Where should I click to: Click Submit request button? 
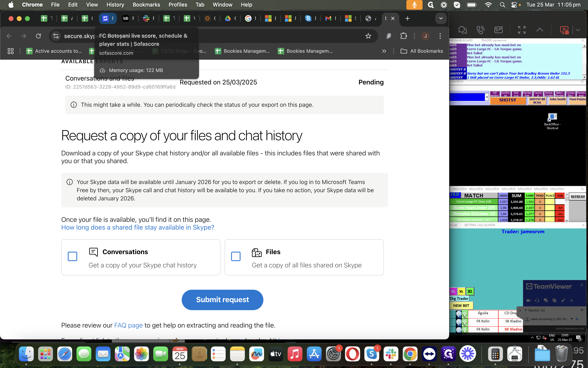click(x=222, y=300)
